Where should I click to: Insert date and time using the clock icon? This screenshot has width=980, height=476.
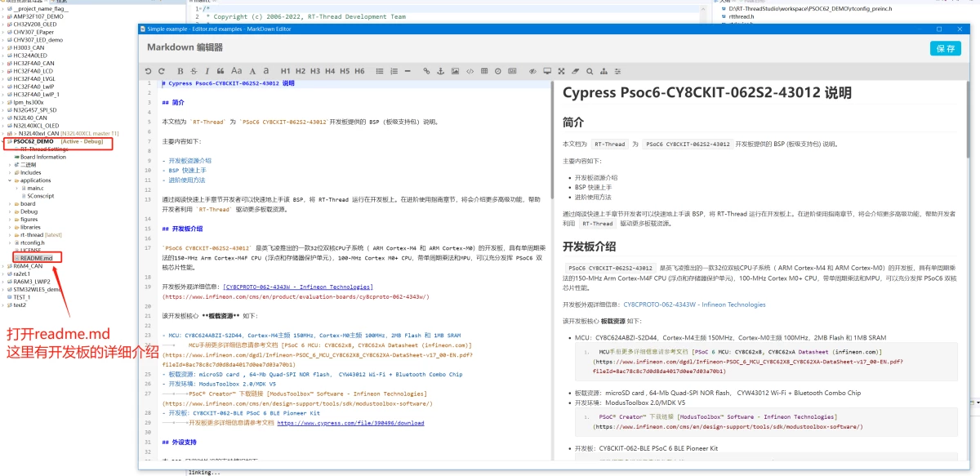point(498,71)
